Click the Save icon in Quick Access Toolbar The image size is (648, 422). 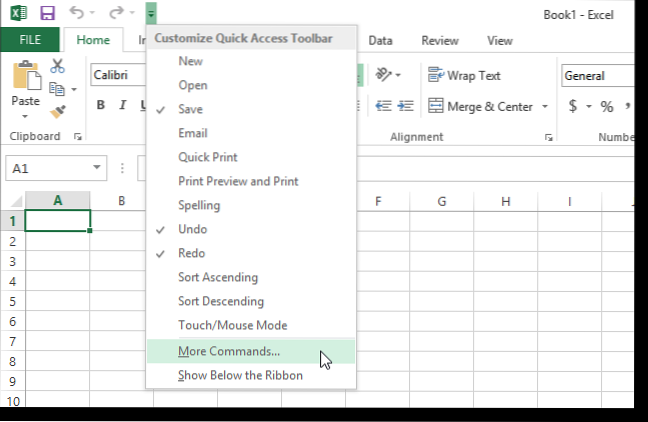point(48,13)
